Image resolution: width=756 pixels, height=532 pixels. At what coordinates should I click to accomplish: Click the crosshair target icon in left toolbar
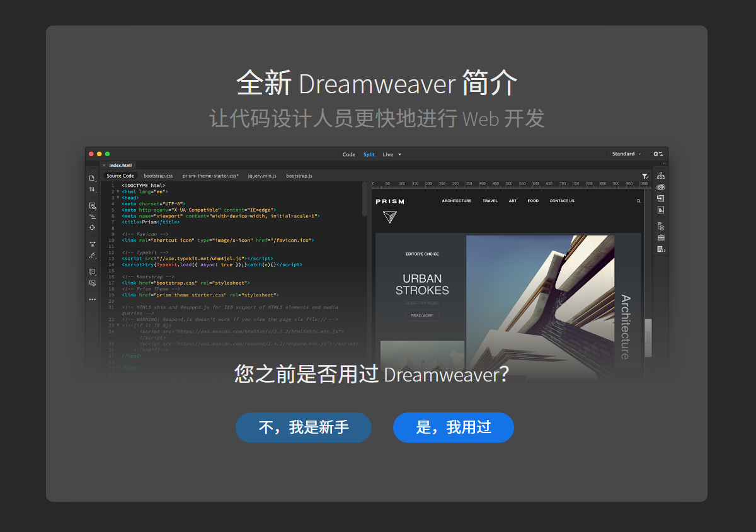(92, 227)
